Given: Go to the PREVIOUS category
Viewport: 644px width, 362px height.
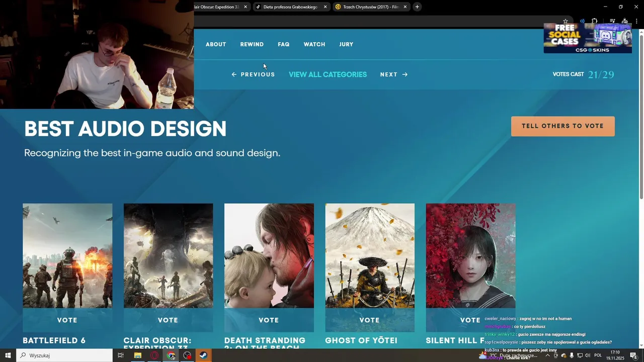Looking at the screenshot, I should point(253,74).
